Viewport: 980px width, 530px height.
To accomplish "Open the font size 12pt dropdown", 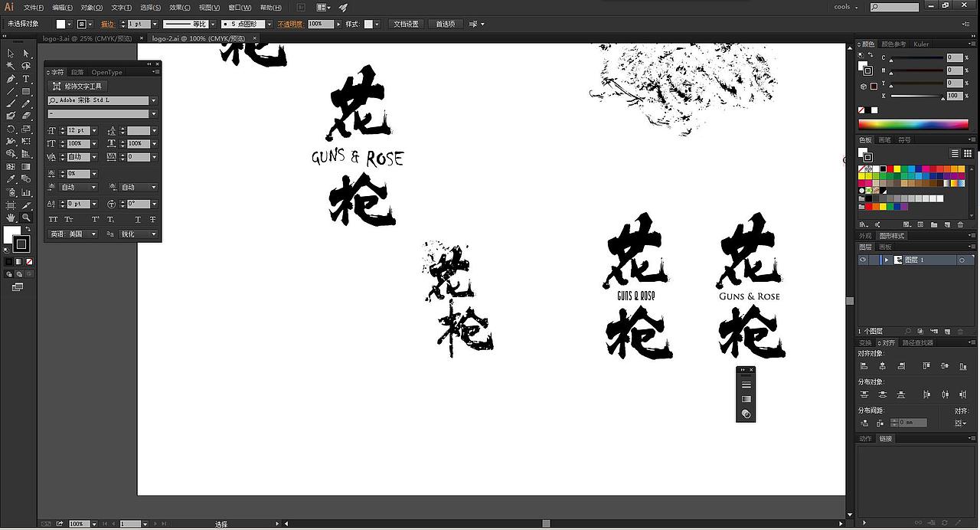I will point(94,130).
